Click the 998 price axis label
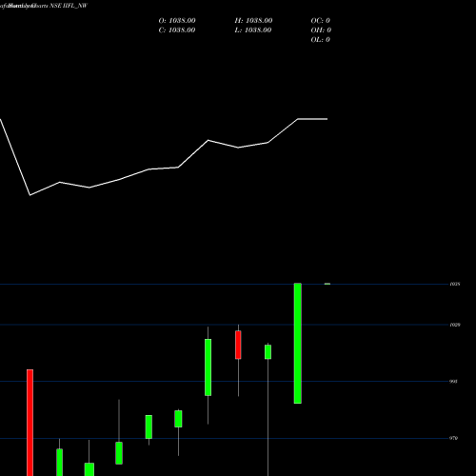The width and height of the screenshot is (476, 476). tap(454, 381)
